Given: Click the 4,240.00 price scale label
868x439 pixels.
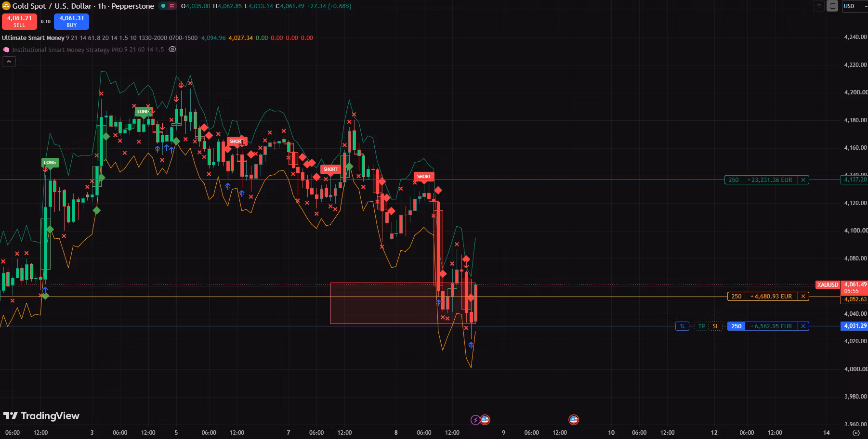Looking at the screenshot, I should [x=855, y=37].
